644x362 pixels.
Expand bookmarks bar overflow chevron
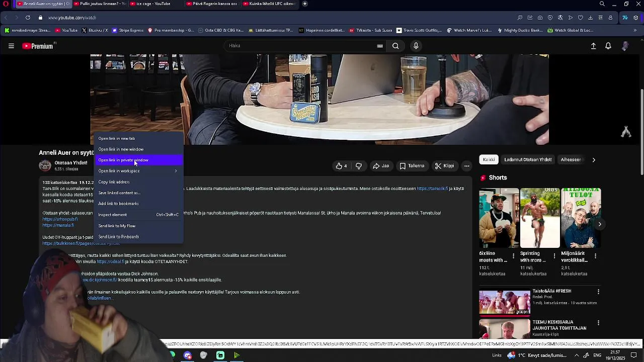tap(635, 30)
